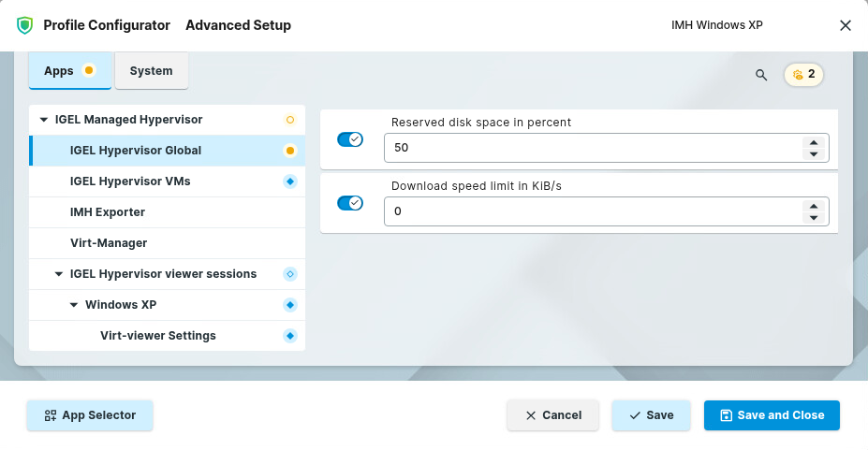This screenshot has width=868, height=450.
Task: Click the Save and Close button
Action: coord(771,415)
